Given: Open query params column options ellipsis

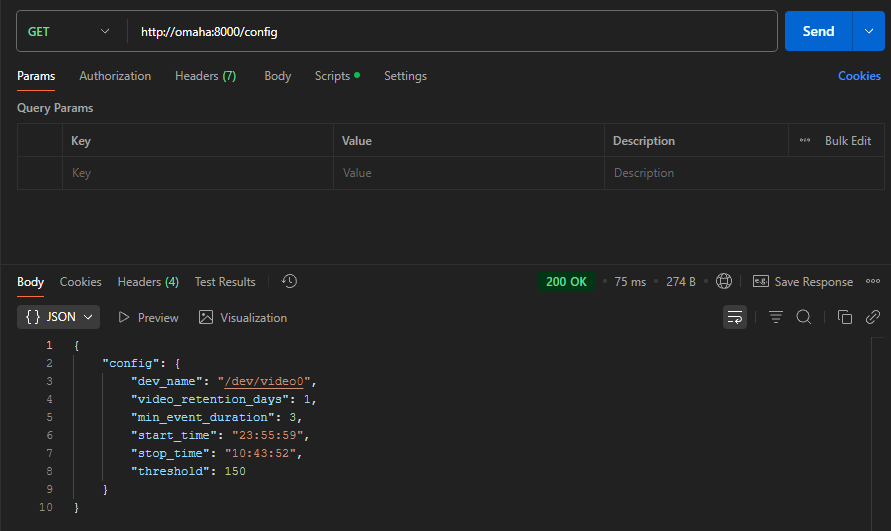Looking at the screenshot, I should coord(805,141).
